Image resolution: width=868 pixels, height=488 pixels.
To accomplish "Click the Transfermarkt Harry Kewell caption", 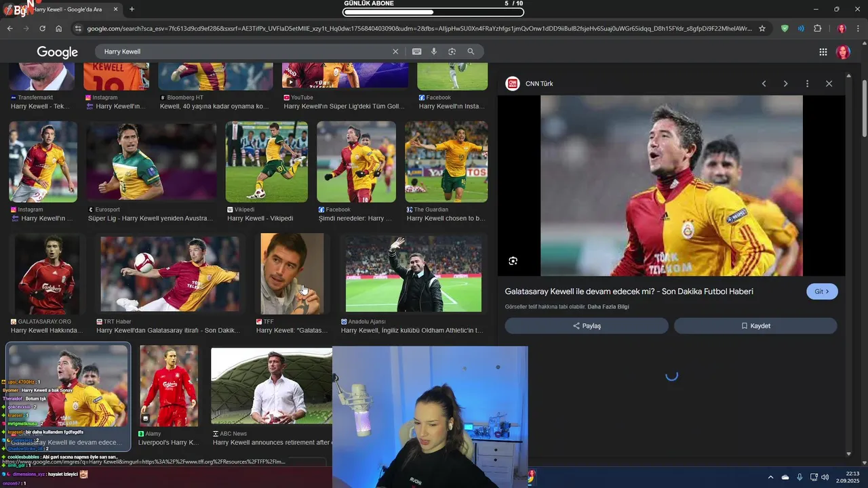I will (41, 106).
